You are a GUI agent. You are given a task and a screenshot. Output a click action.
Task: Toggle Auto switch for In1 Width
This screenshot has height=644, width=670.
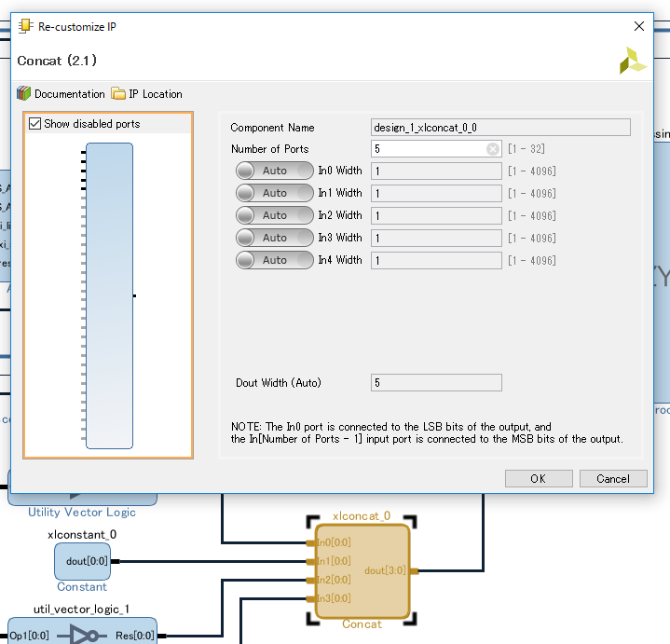[x=274, y=193]
